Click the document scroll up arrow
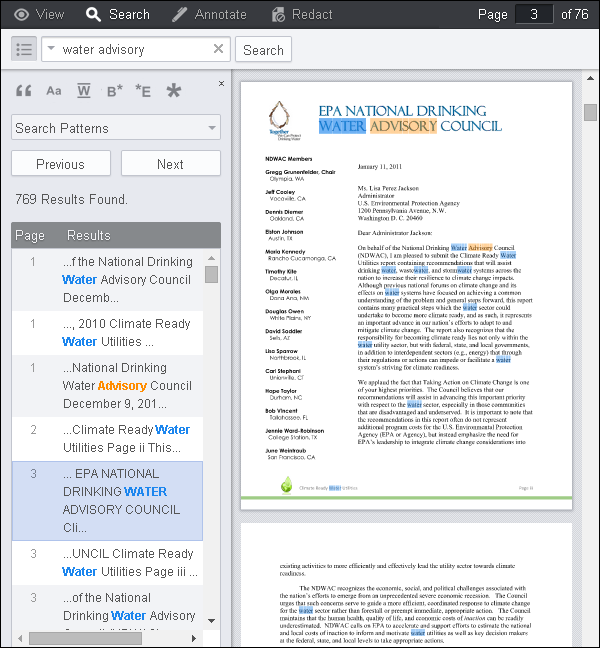The height and width of the screenshot is (648, 600). pos(590,78)
